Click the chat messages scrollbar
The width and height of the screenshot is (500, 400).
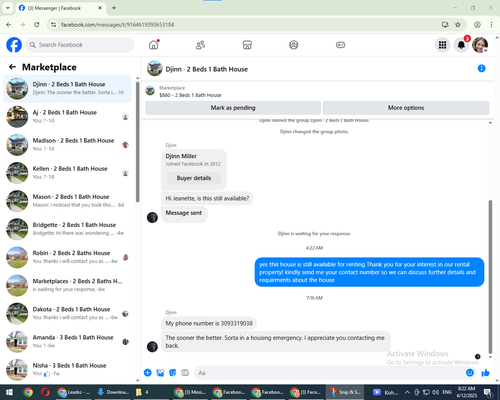(x=490, y=277)
